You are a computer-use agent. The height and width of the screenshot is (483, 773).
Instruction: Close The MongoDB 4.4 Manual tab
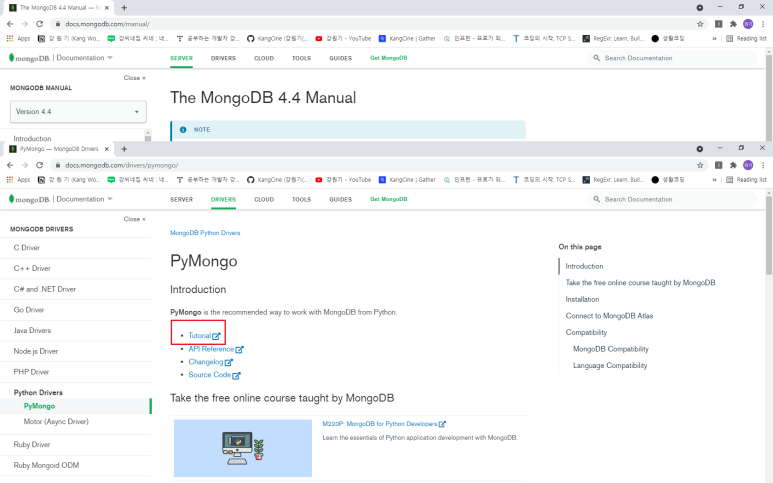[106, 7]
